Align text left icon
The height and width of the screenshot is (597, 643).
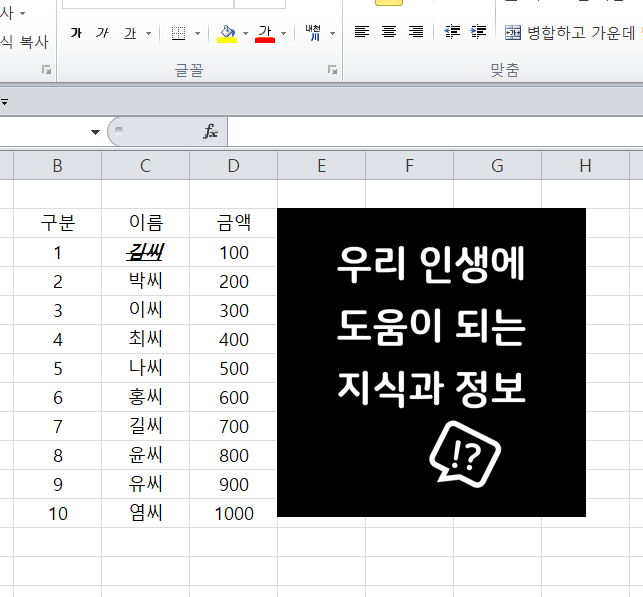(x=362, y=32)
